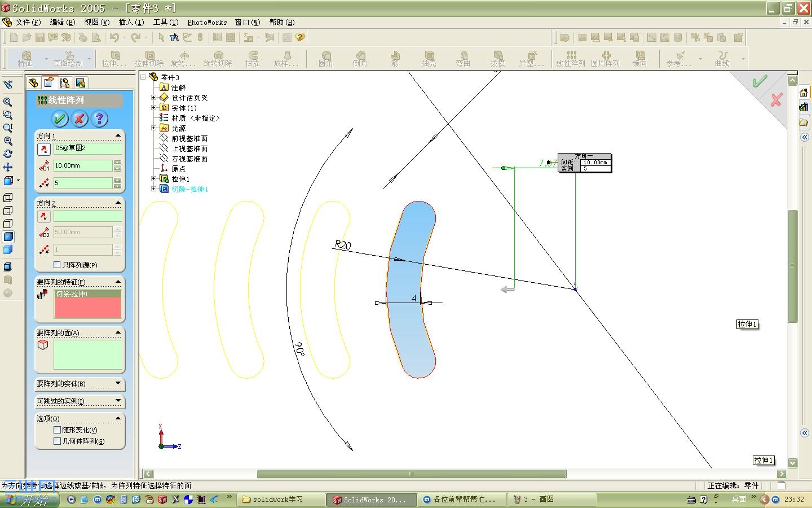This screenshot has width=812, height=508.
Task: Click the vertical scrollbar thumb in viewport
Action: tap(792, 265)
